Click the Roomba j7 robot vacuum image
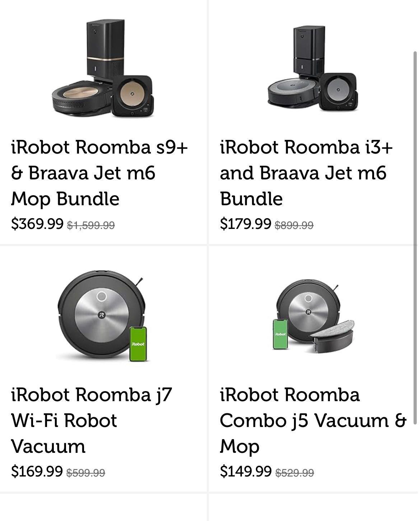Screen dimensions: 420x521 [102, 316]
